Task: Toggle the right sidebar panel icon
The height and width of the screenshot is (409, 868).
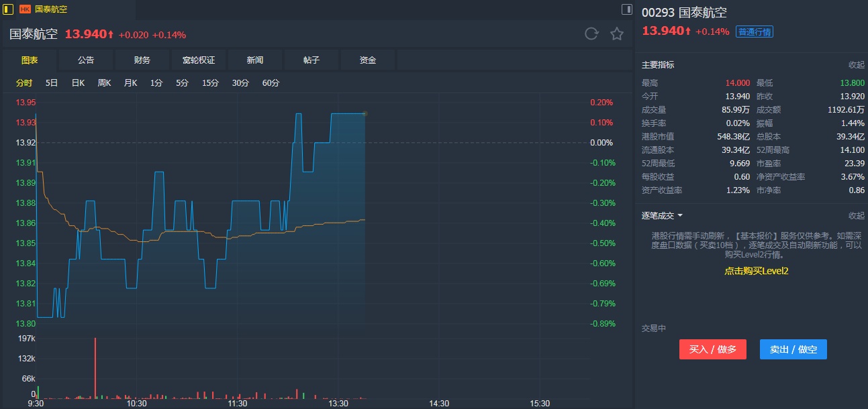Action: coord(626,9)
